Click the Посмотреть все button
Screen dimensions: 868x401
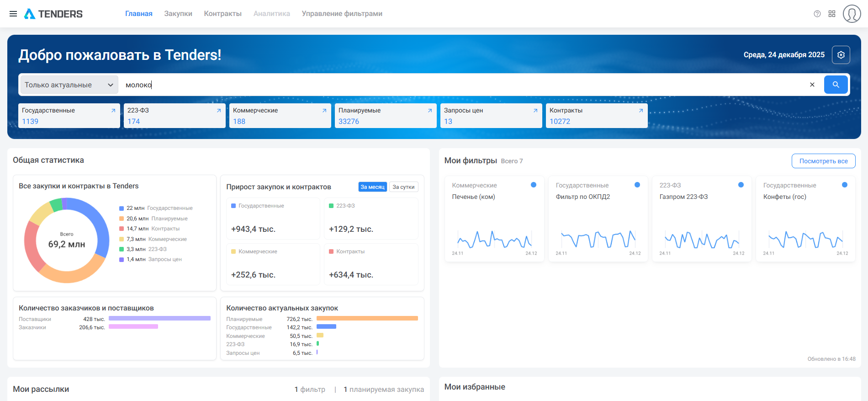823,161
